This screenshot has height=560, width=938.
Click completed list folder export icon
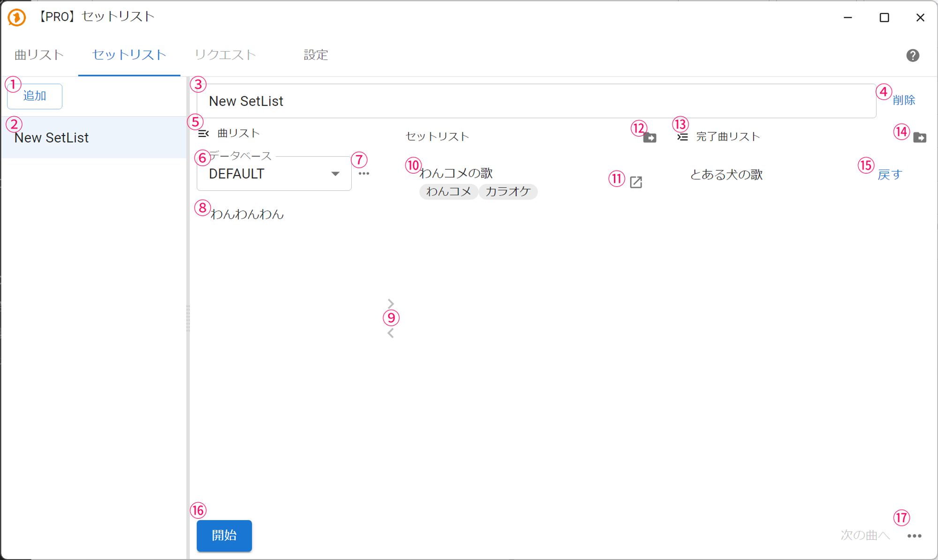coord(919,137)
